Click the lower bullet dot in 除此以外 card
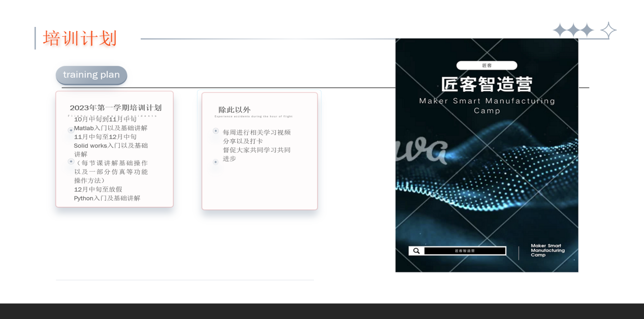The width and height of the screenshot is (644, 319). pos(216,162)
